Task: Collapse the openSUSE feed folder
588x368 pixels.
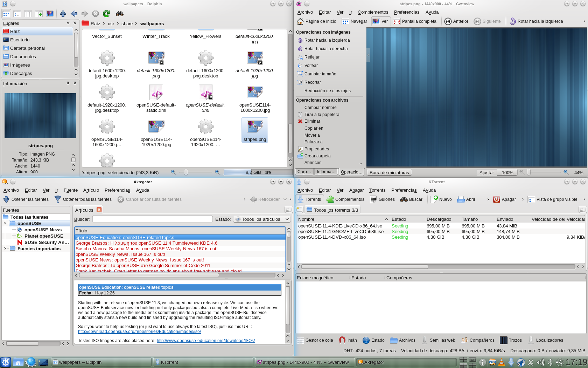Action: click(x=5, y=224)
